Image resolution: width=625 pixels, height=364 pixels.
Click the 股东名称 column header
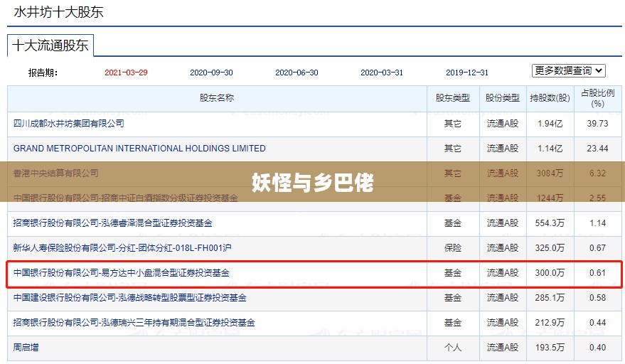[217, 98]
